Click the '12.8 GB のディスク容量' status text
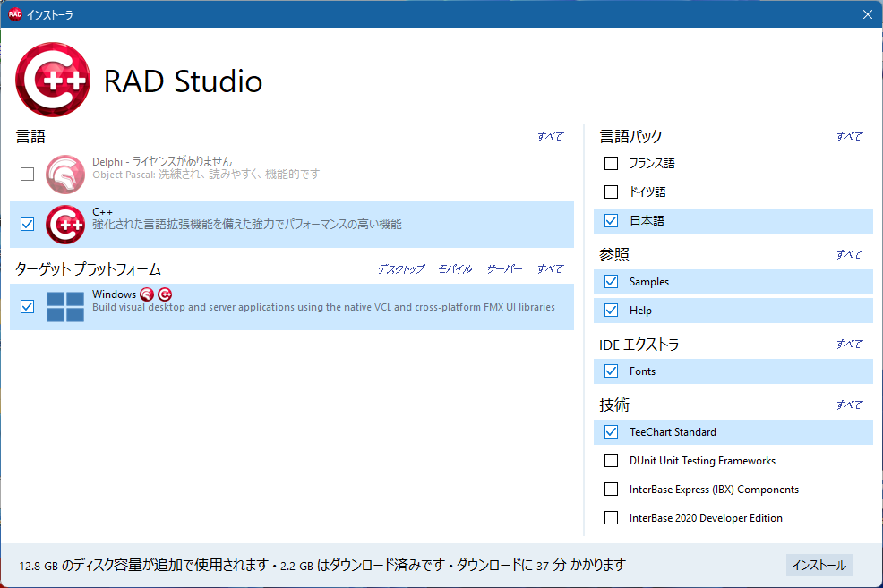This screenshot has width=883, height=588. click(x=144, y=565)
